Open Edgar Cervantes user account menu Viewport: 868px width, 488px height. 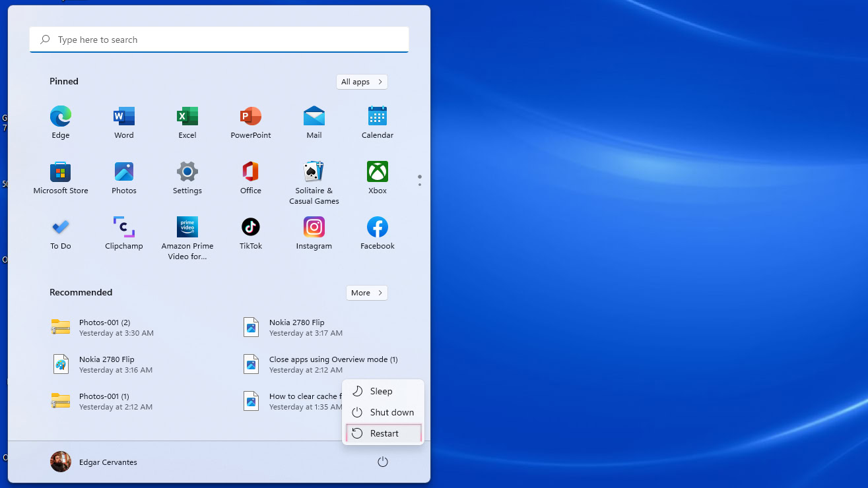(x=94, y=462)
